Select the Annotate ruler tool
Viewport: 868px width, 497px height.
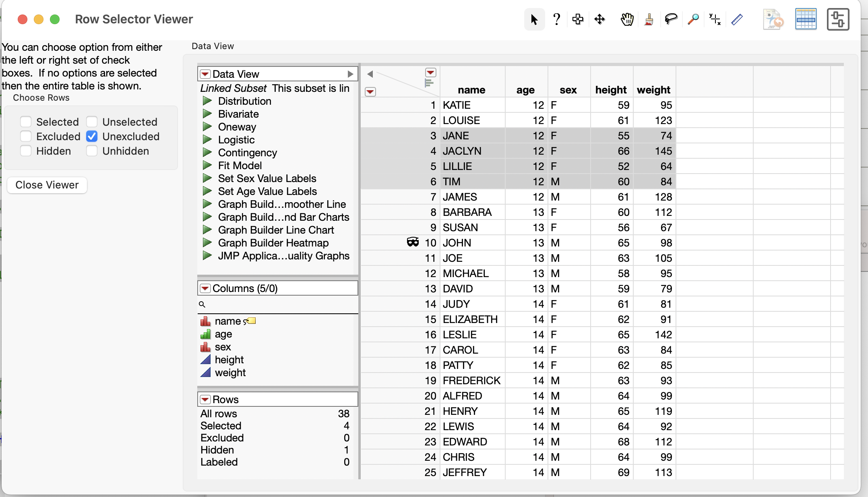coord(737,19)
